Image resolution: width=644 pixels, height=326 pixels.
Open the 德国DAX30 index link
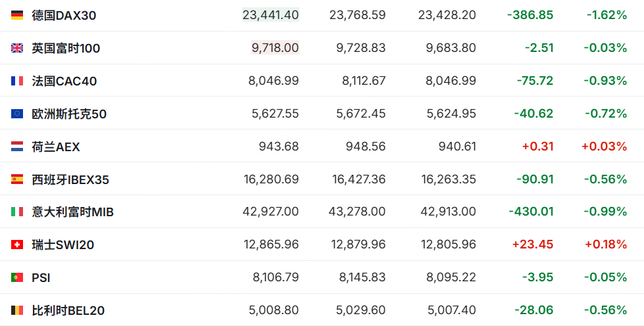[x=64, y=15]
